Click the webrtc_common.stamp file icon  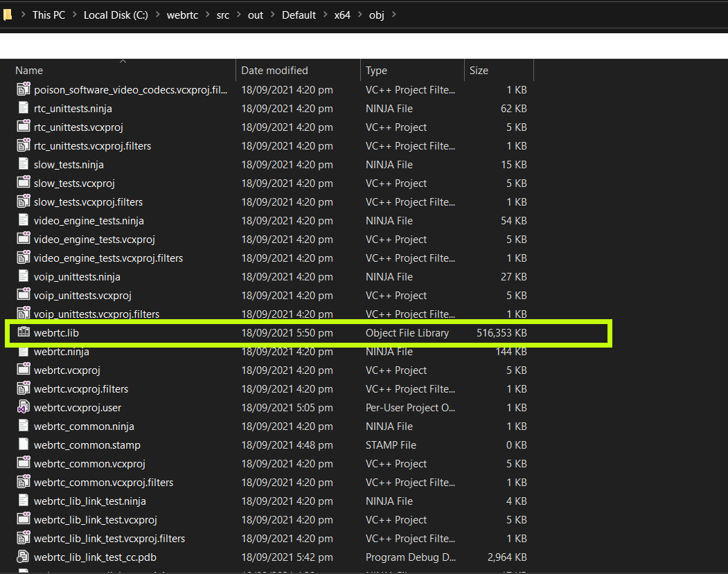[24, 444]
